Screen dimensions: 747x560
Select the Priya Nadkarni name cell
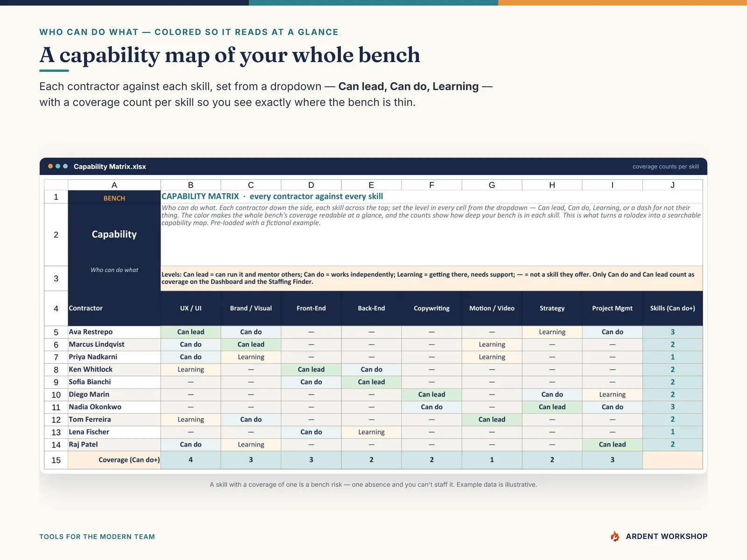pos(114,357)
